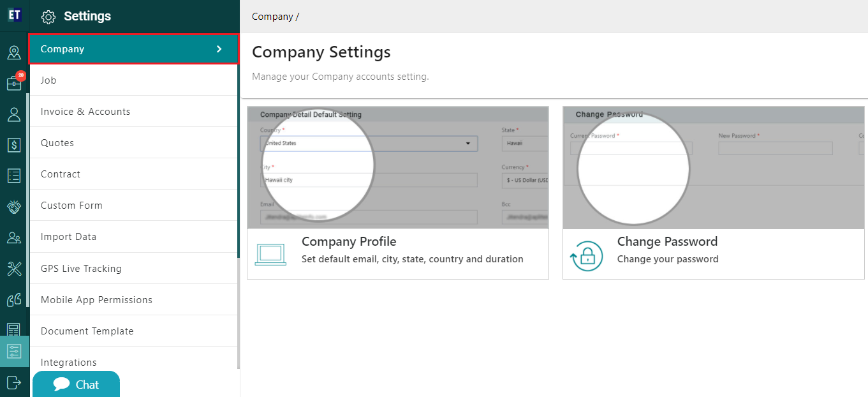
Task: Open Invoice & Accounts settings
Action: coord(134,112)
